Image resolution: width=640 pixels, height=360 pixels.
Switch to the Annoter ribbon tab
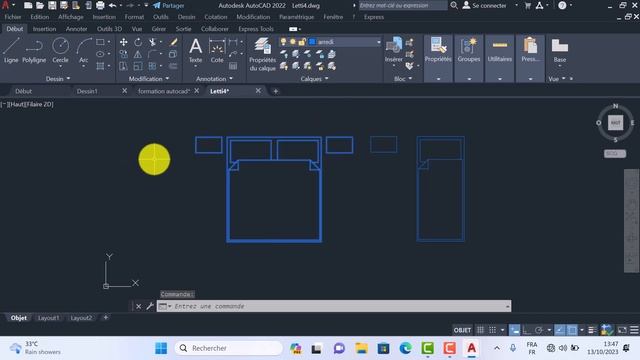[76, 29]
